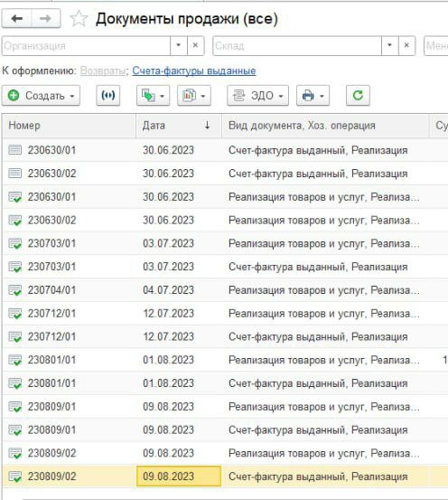The width and height of the screenshot is (448, 500).
Task: Click the Номер column header
Action: click(70, 126)
